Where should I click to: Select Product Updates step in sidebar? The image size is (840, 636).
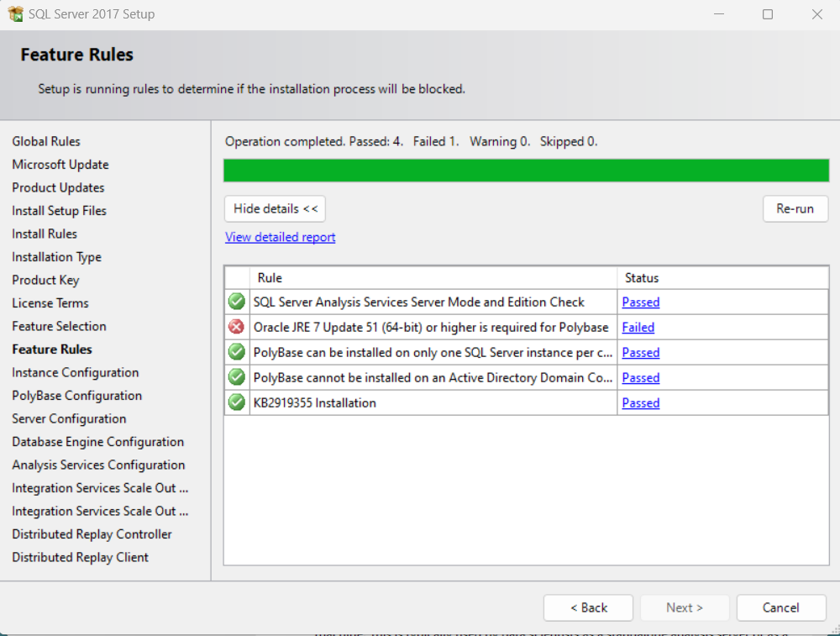pos(59,187)
